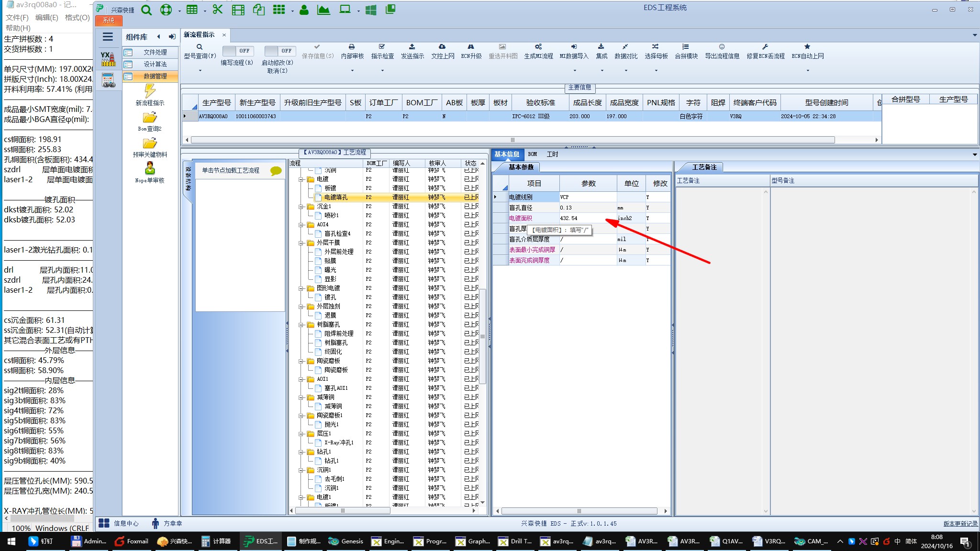Toggle the 编写流程 OFF switch

[x=238, y=51]
